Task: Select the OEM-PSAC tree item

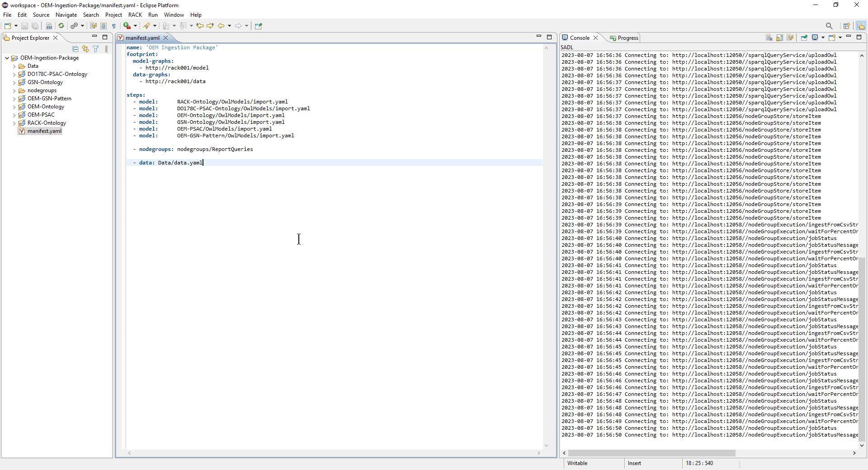Action: point(41,115)
